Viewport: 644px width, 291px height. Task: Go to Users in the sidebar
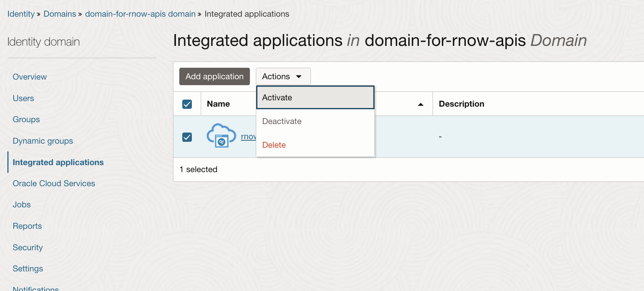(x=23, y=98)
